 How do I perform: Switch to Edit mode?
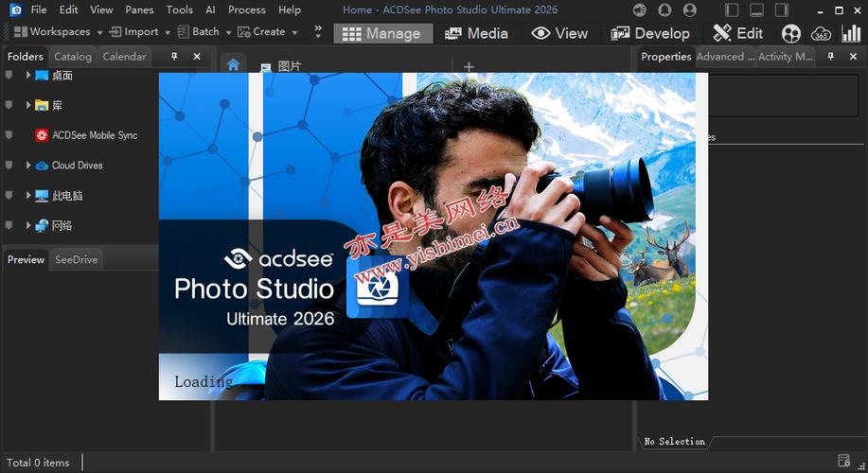tap(738, 34)
